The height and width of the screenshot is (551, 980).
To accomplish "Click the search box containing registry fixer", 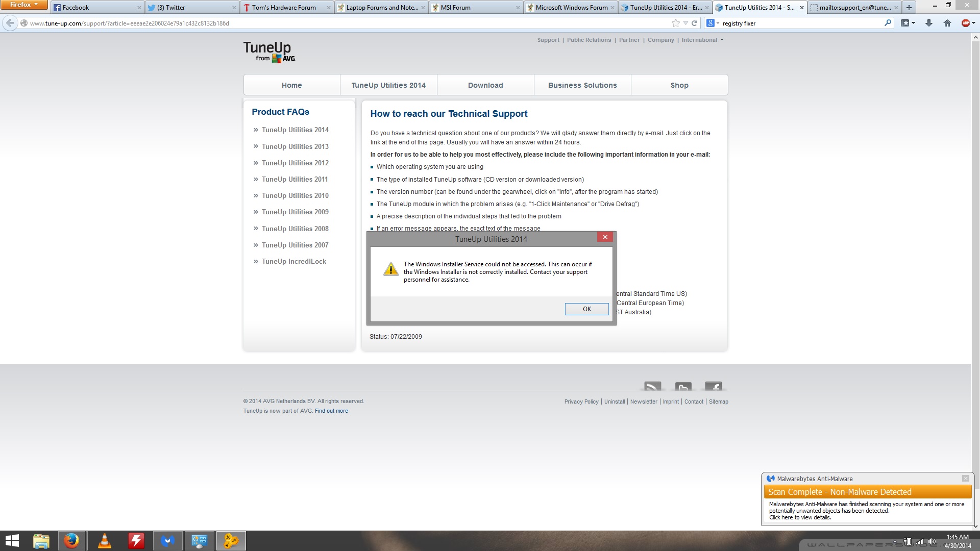I will point(801,23).
